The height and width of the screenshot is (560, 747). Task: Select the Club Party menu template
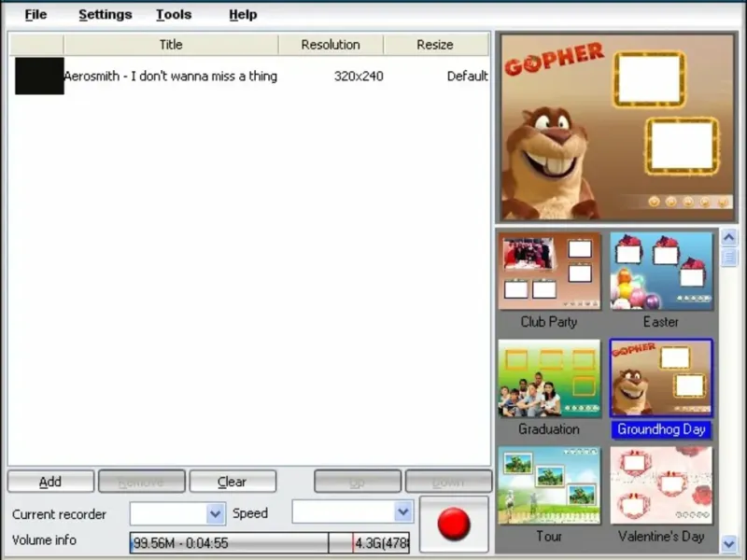point(549,271)
